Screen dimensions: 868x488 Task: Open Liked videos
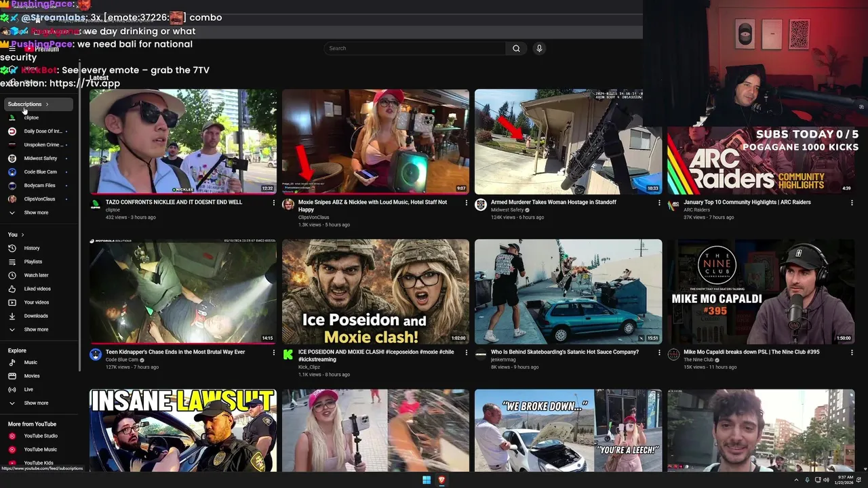coord(39,289)
